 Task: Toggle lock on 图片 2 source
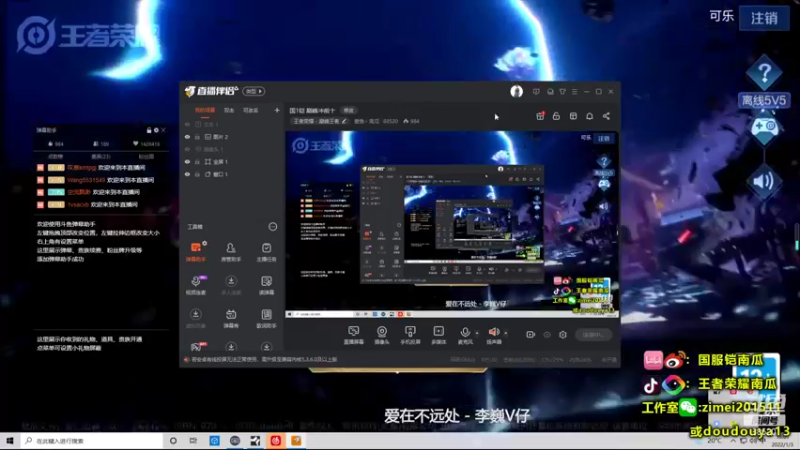click(197, 137)
